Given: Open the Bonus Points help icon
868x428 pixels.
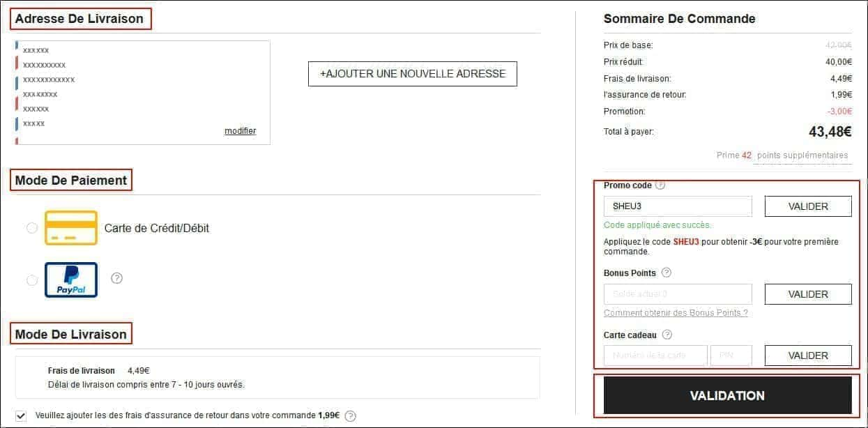Looking at the screenshot, I should pyautogui.click(x=667, y=273).
